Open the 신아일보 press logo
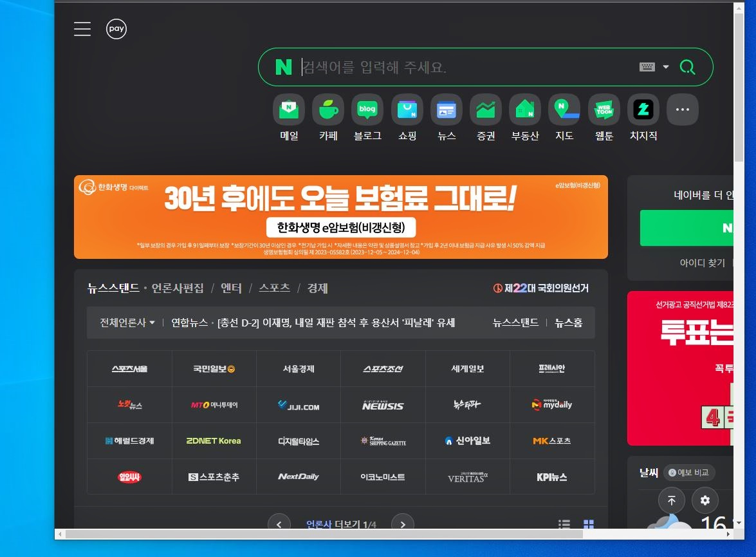756x557 pixels. pyautogui.click(x=467, y=440)
